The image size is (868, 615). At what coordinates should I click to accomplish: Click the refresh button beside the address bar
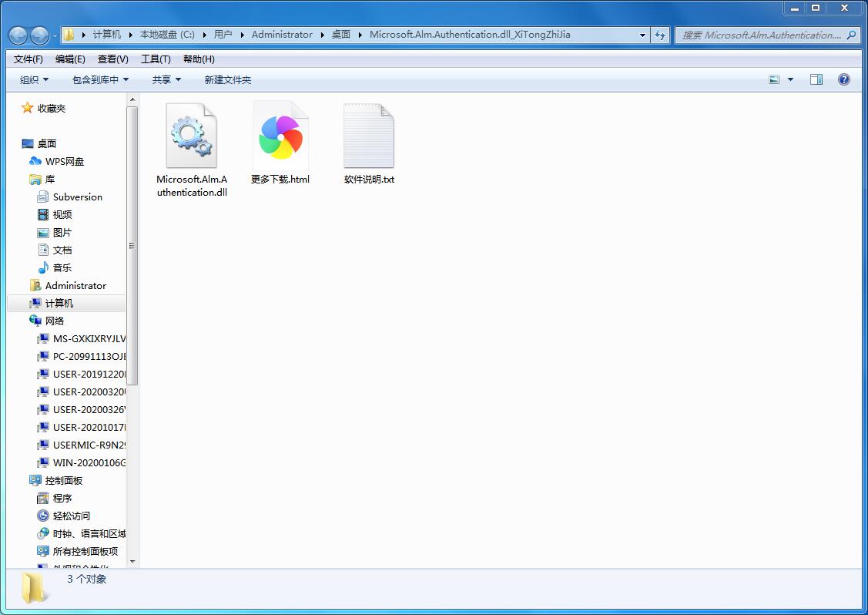[660, 35]
